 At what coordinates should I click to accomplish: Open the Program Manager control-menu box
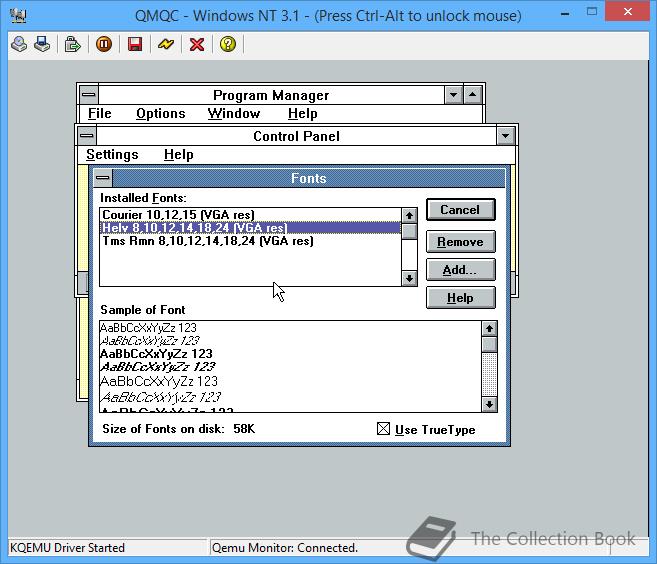coord(88,95)
